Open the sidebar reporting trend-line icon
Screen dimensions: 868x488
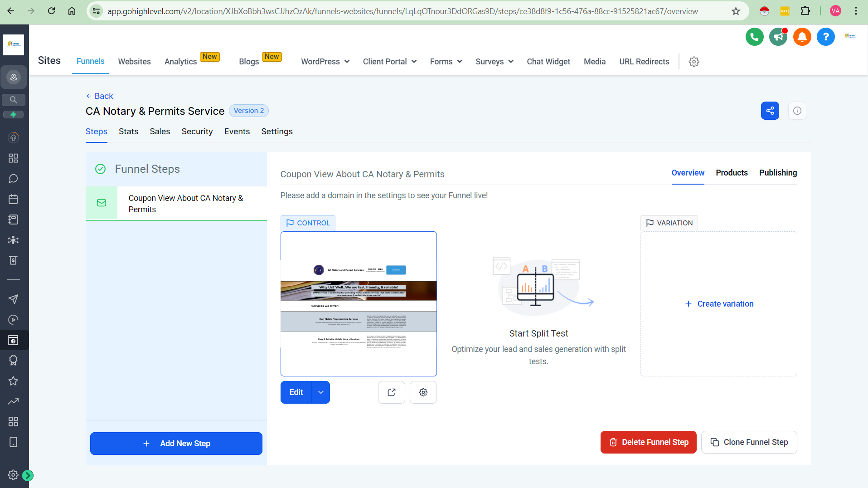[x=14, y=401]
